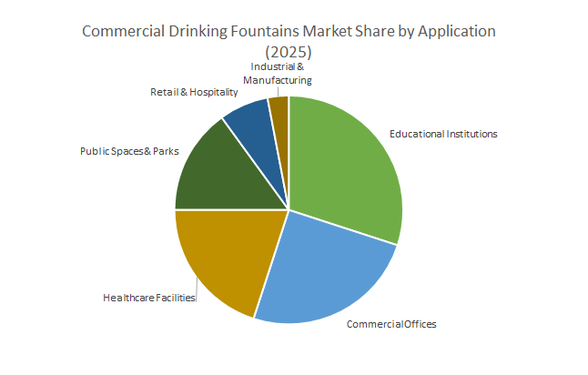
Task: Select the Healthcare Facilities data label
Action: coord(149,297)
